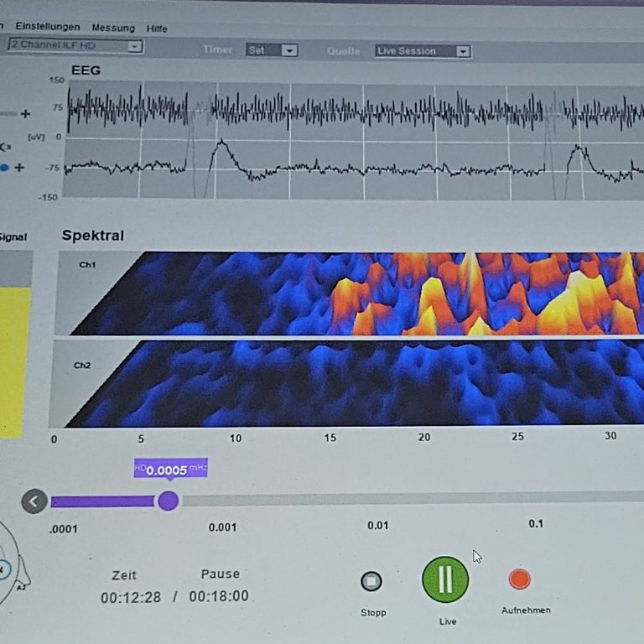
Task: Open the Hilfe menu
Action: tap(157, 29)
